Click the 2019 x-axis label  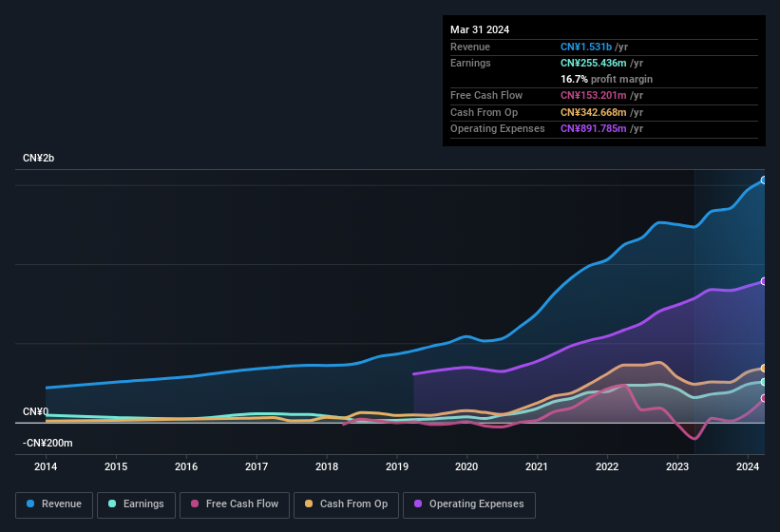click(396, 466)
